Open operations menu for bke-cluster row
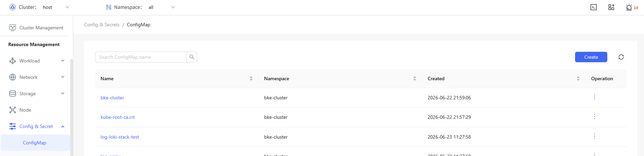Screen dimensions: 644x156 click(x=595, y=97)
